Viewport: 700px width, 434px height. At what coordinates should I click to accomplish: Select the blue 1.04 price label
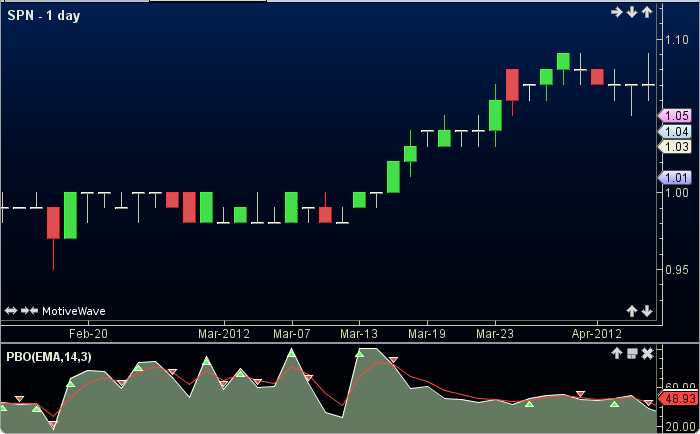tap(675, 131)
